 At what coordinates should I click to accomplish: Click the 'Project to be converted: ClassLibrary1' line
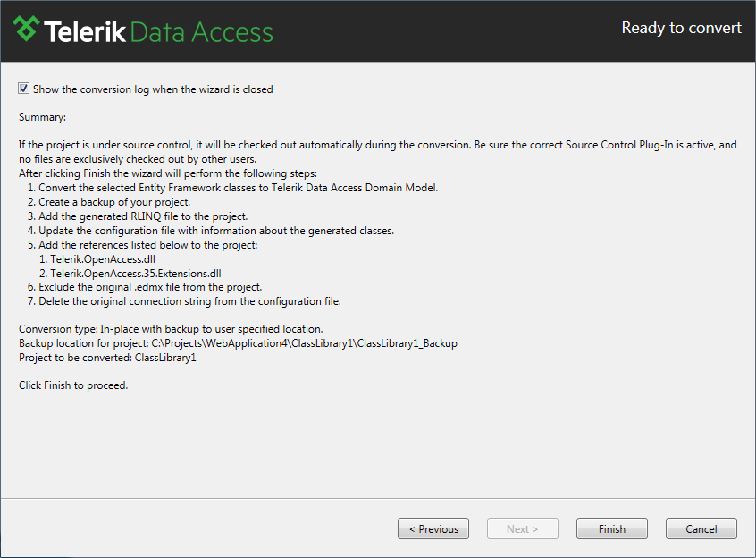point(107,358)
